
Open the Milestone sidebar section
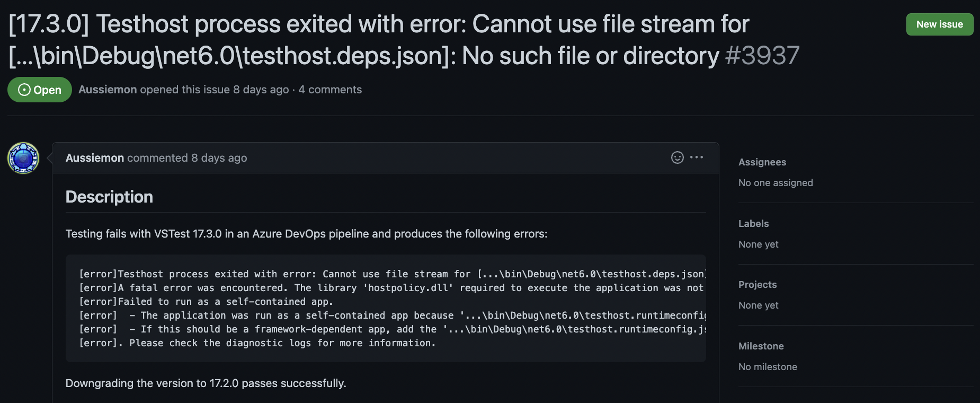coord(761,346)
